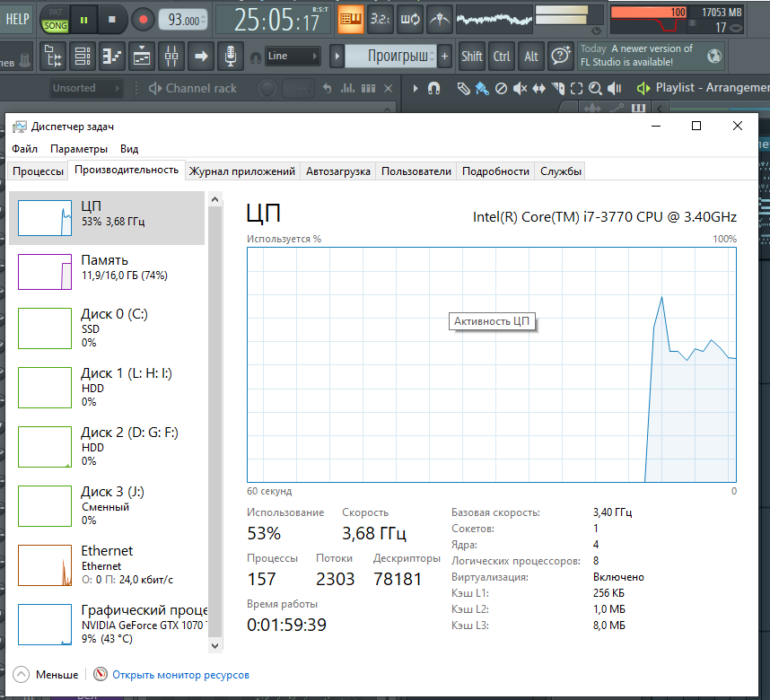
Task: Click the hint help speech-bubble icon
Action: coord(561,56)
